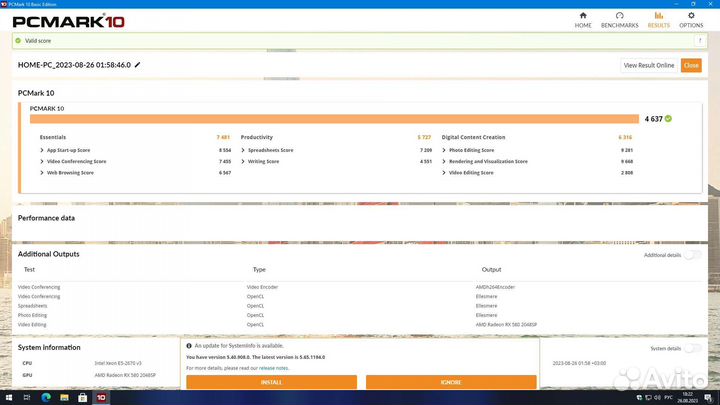Click the Video Encoder type cell
720x405 pixels.
click(x=262, y=287)
